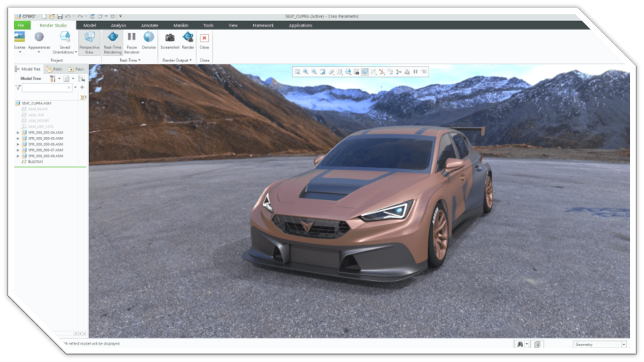Click the Model Tree filter funnel icon

18,87
